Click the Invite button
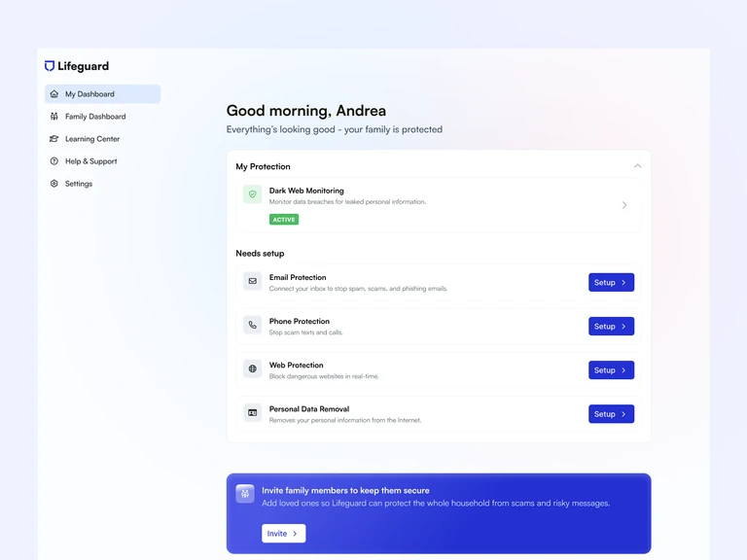747x560 pixels. pyautogui.click(x=283, y=534)
